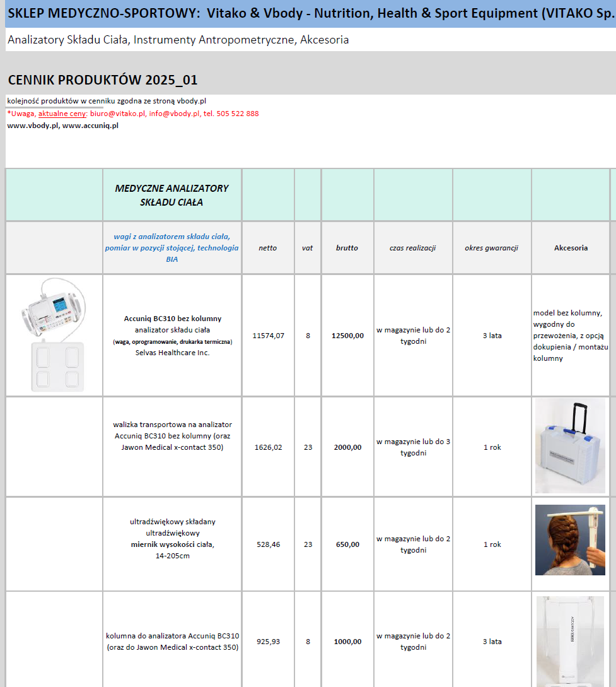The width and height of the screenshot is (616, 687).
Task: Click the Analizatory Składu Ciała subtitle line
Action: click(x=178, y=40)
